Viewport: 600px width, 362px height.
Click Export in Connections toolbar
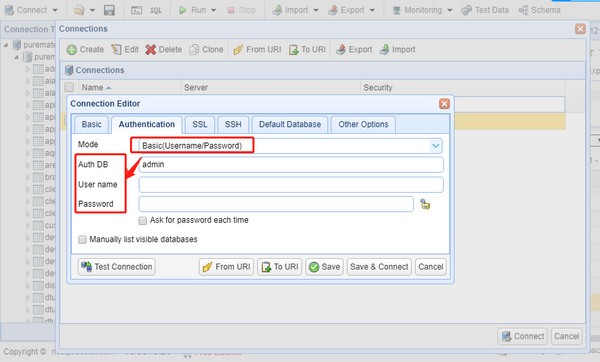354,50
